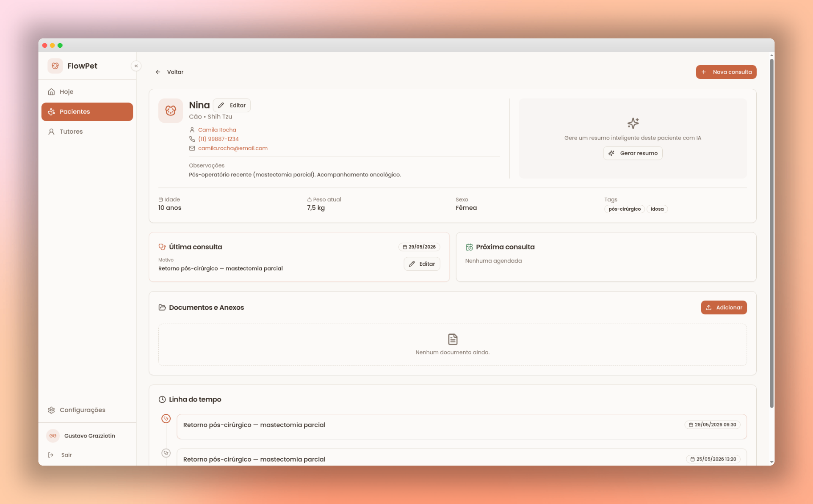Click the Linha do tempo clock icon
This screenshot has width=813, height=504.
point(162,399)
